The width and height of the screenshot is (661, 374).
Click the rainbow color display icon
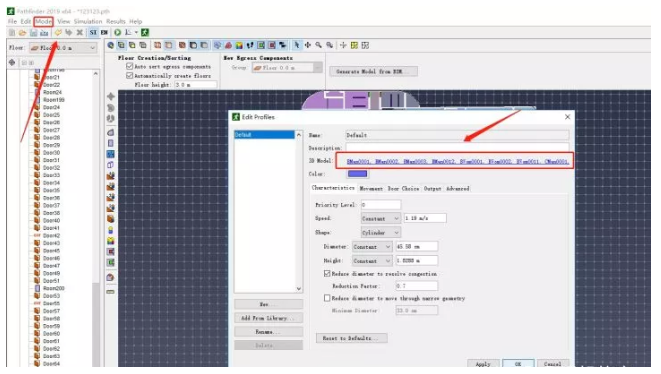[239, 45]
